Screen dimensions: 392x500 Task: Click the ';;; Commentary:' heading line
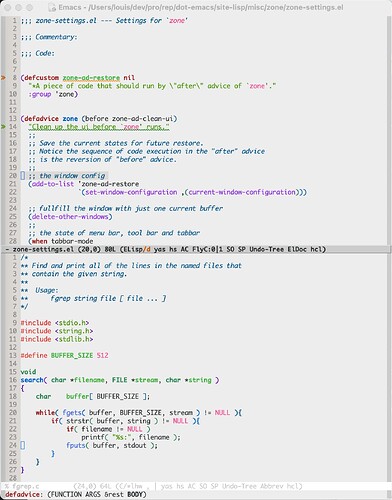point(49,37)
